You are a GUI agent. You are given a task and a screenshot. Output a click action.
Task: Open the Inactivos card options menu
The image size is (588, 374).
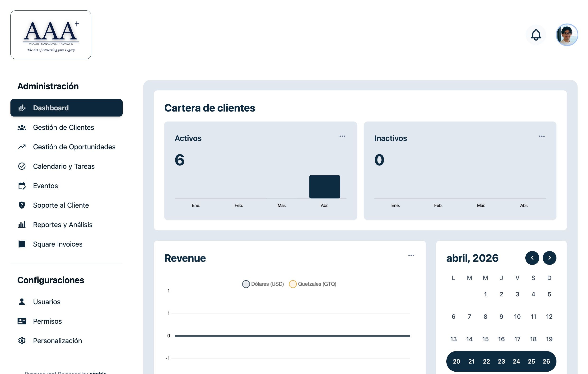coord(541,136)
